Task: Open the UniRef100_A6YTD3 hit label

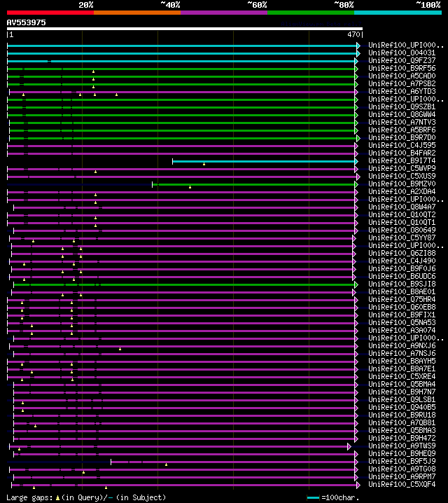Action: pyautogui.click(x=402, y=92)
